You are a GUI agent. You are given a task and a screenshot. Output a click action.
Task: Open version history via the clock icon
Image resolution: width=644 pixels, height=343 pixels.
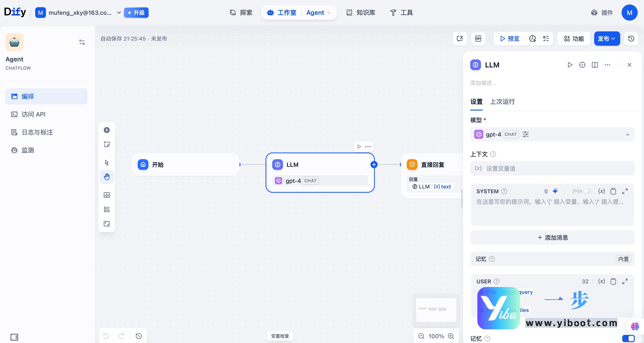(631, 39)
